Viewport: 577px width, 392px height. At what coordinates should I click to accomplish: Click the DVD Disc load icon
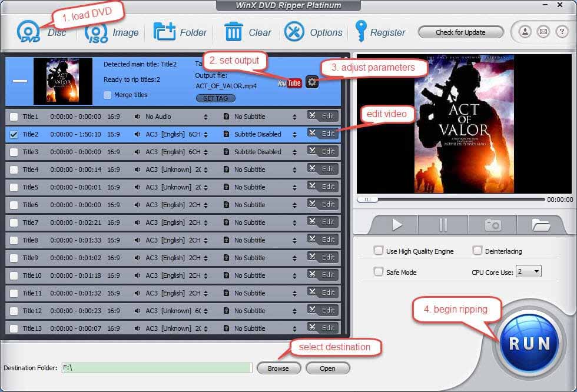click(x=28, y=32)
